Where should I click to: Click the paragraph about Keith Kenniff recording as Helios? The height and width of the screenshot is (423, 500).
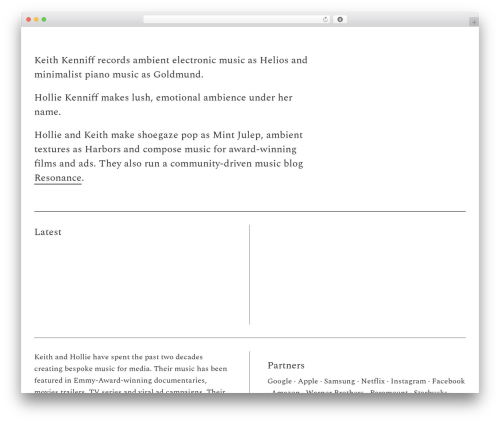pyautogui.click(x=171, y=67)
